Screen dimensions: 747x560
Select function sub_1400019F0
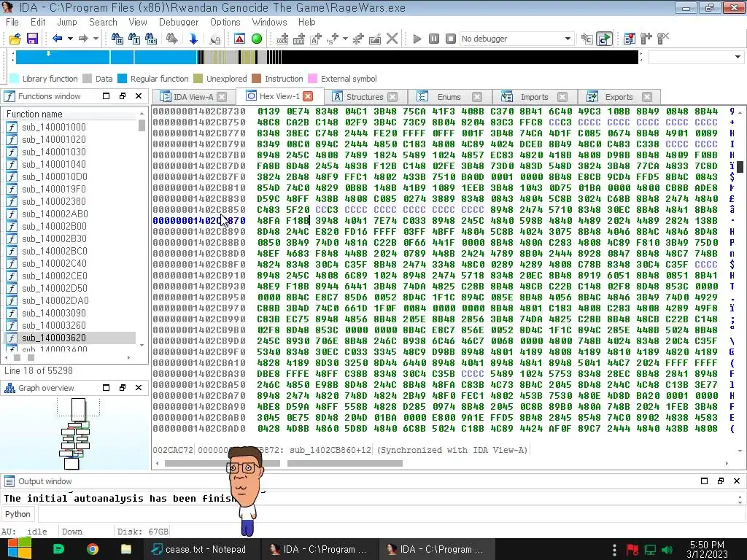click(54, 189)
